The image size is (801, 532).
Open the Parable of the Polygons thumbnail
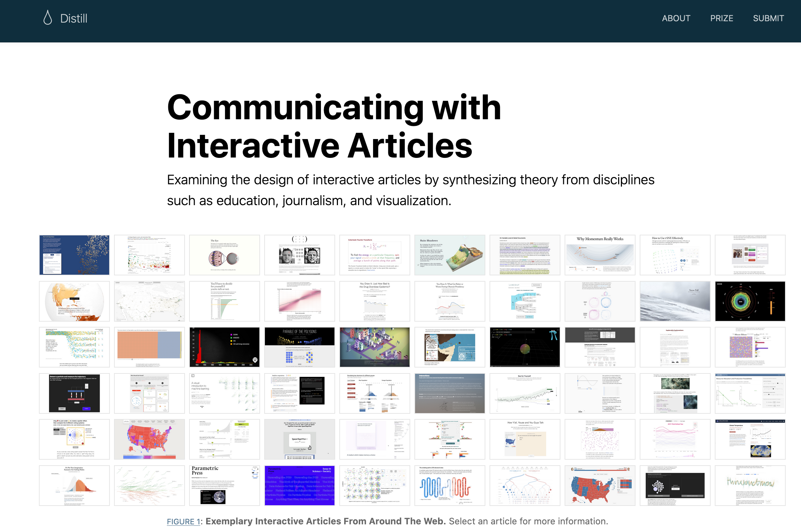click(x=299, y=347)
